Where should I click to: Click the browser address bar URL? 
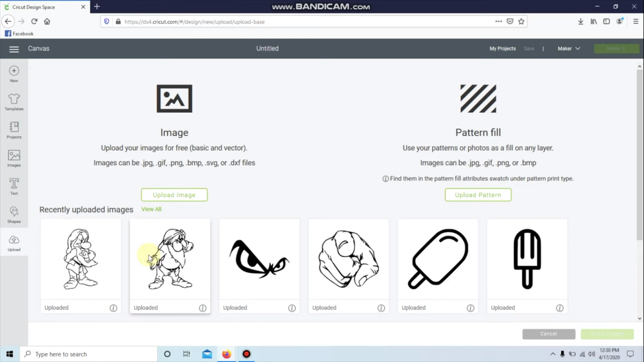coord(194,22)
